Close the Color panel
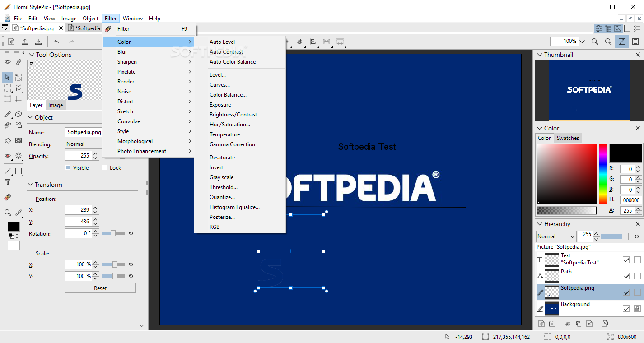644x343 pixels. click(638, 128)
